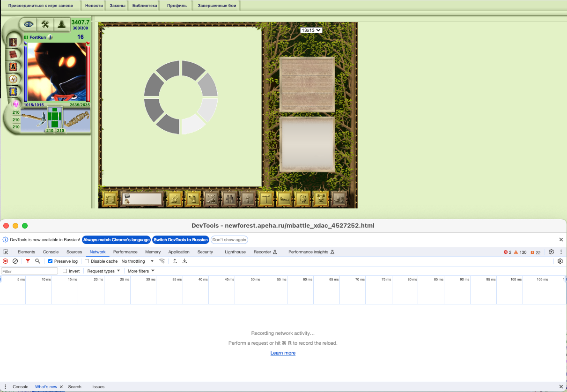Open the Библиотека menu item
Screen dimensions: 567x392
(144, 6)
